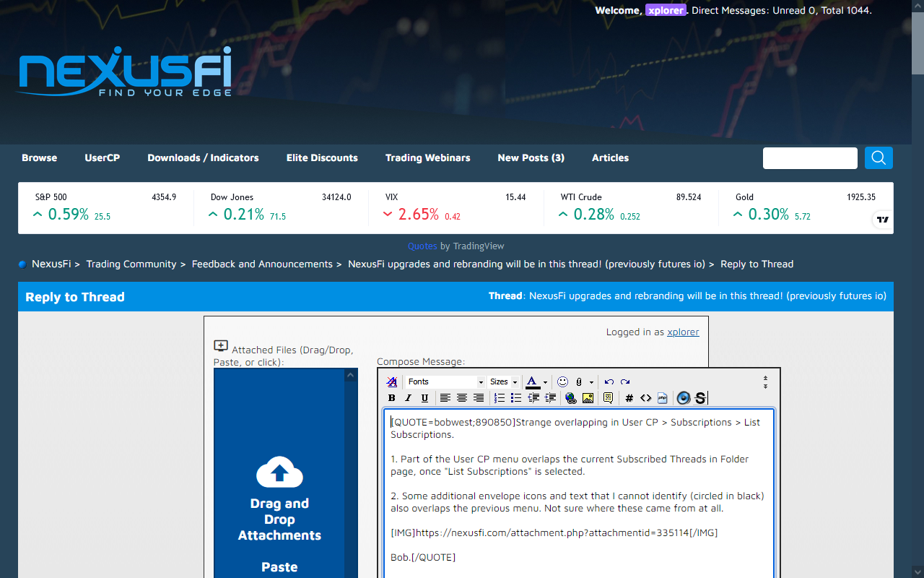Toggle bold formatting
924x578 pixels.
392,398
